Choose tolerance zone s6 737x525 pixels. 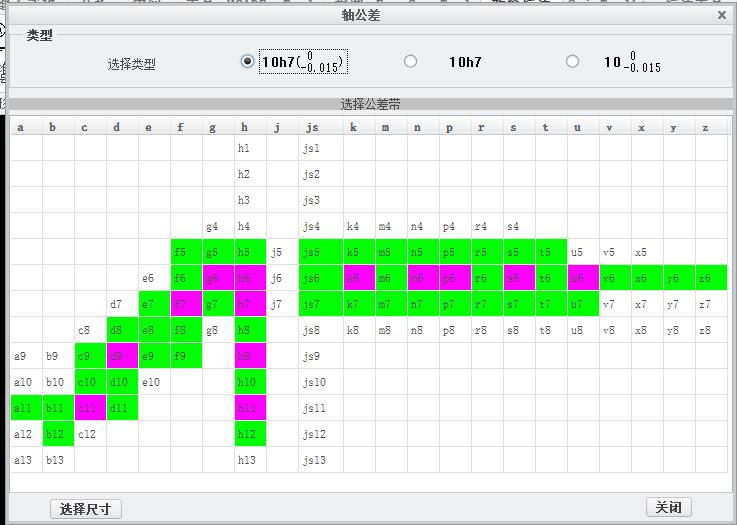(519, 278)
